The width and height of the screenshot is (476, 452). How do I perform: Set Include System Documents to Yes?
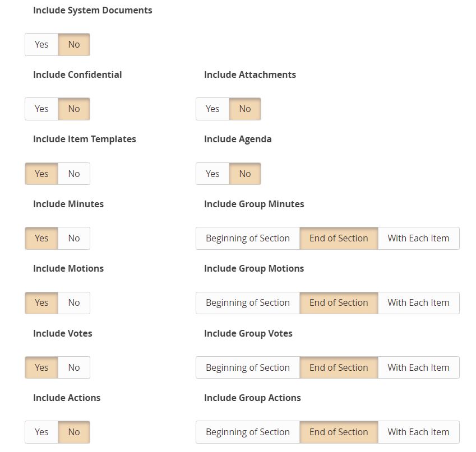[41, 45]
